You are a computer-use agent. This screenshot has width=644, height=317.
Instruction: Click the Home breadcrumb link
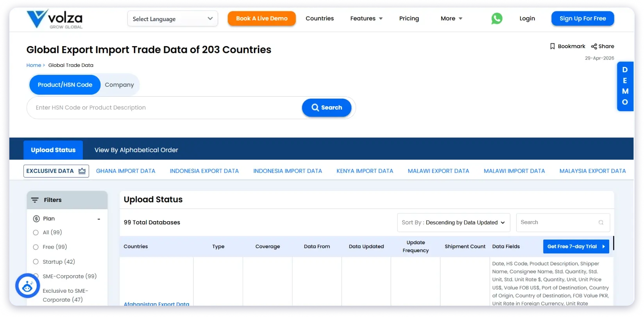[x=34, y=65]
